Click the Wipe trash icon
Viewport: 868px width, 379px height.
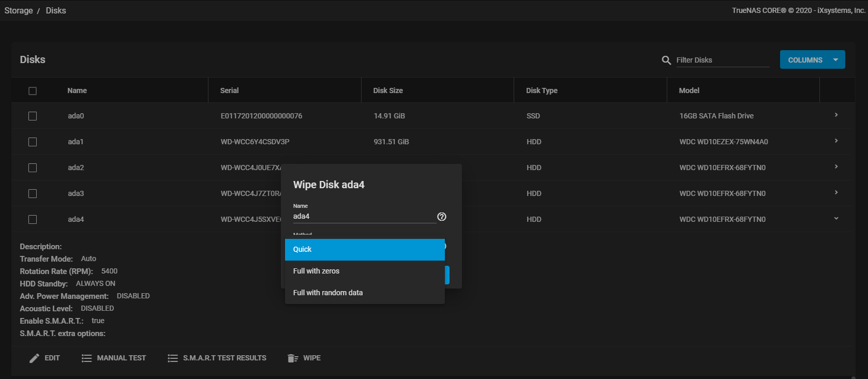pyautogui.click(x=293, y=358)
